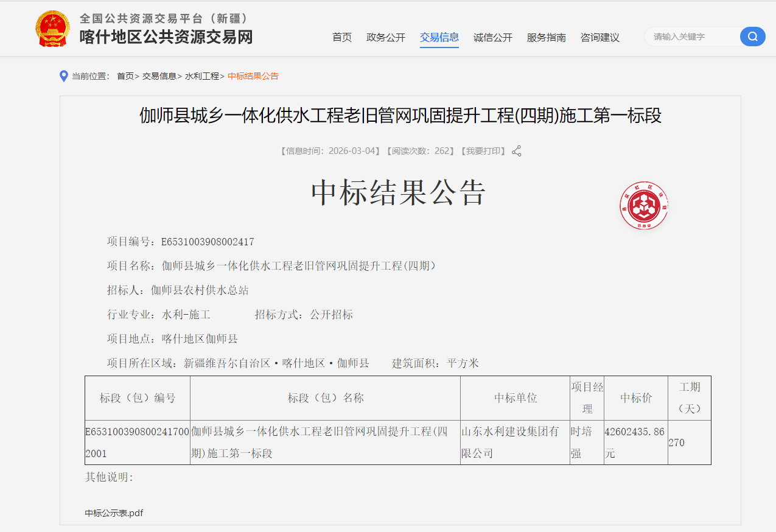776x532 pixels.
Task: Open the 服务指南 section
Action: coord(547,37)
